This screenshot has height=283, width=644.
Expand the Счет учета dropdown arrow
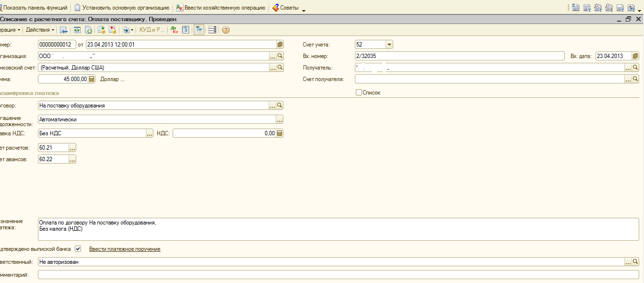[x=389, y=45]
